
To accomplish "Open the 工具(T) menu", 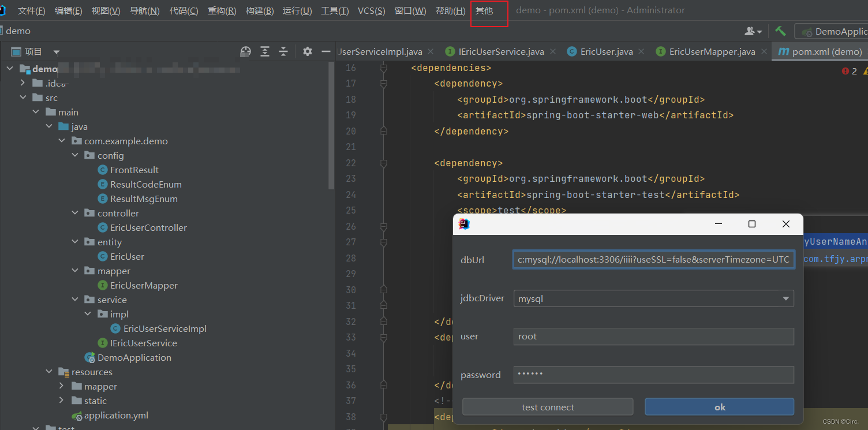I will click(335, 11).
